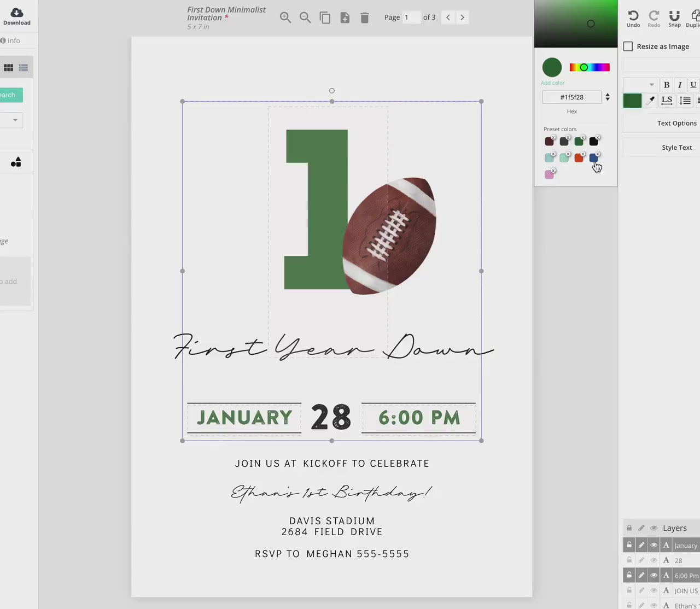The width and height of the screenshot is (700, 609).
Task: Click the hex color code input field
Action: coord(571,97)
